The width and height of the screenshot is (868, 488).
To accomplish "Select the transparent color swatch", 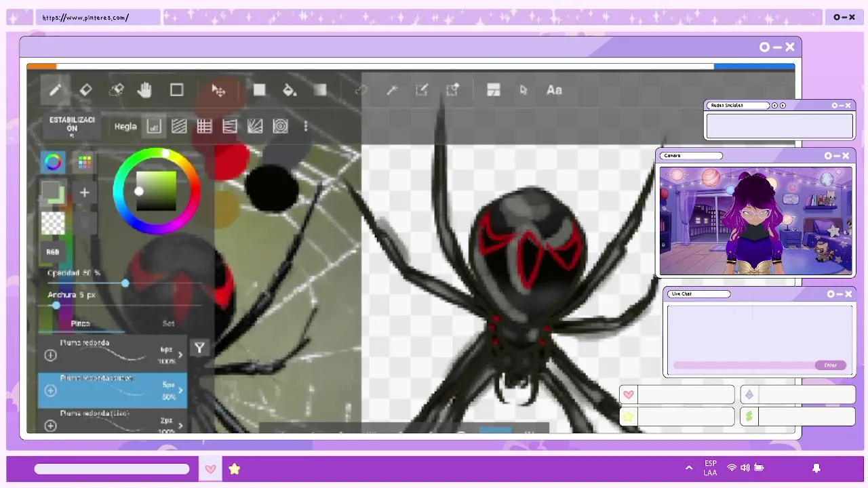I will click(53, 223).
